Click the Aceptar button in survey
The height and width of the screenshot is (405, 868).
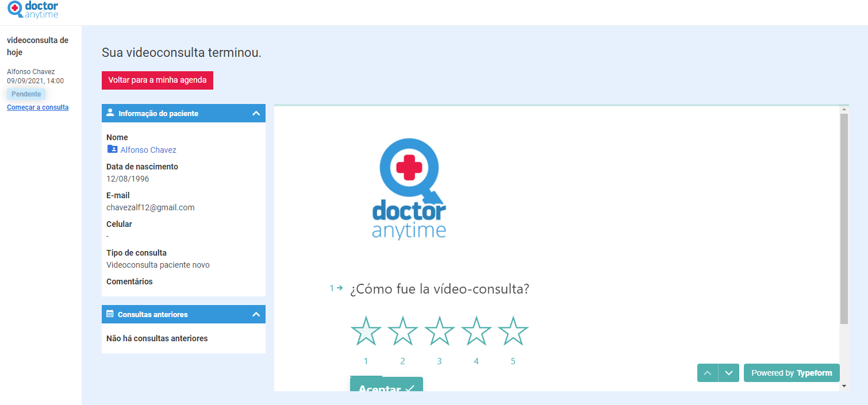tap(386, 384)
